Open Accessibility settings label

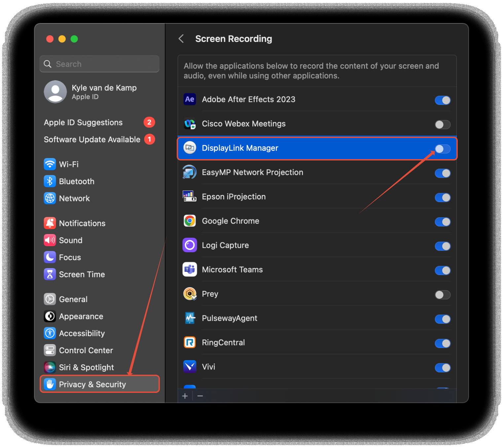click(82, 333)
